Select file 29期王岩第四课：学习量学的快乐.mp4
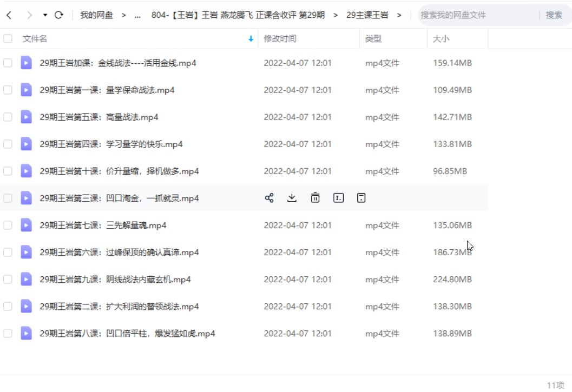572x392 pixels. click(x=111, y=144)
